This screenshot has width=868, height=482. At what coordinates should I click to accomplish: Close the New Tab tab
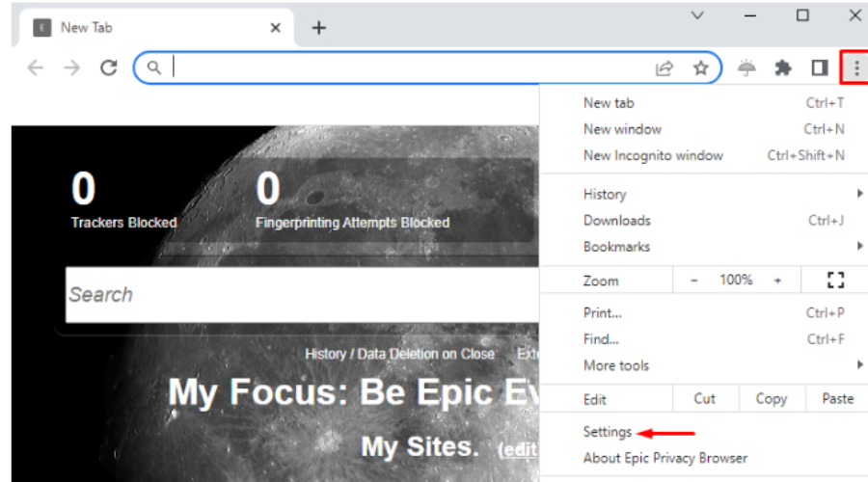coord(275,28)
